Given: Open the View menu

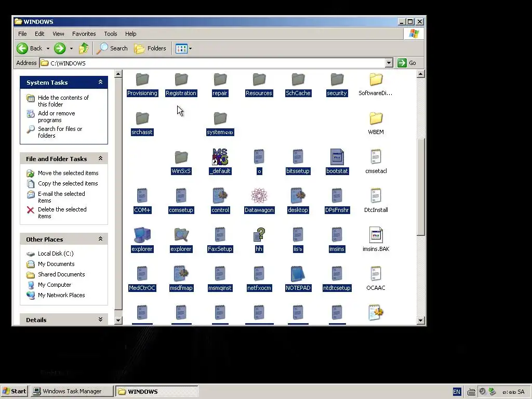Looking at the screenshot, I should coord(58,34).
